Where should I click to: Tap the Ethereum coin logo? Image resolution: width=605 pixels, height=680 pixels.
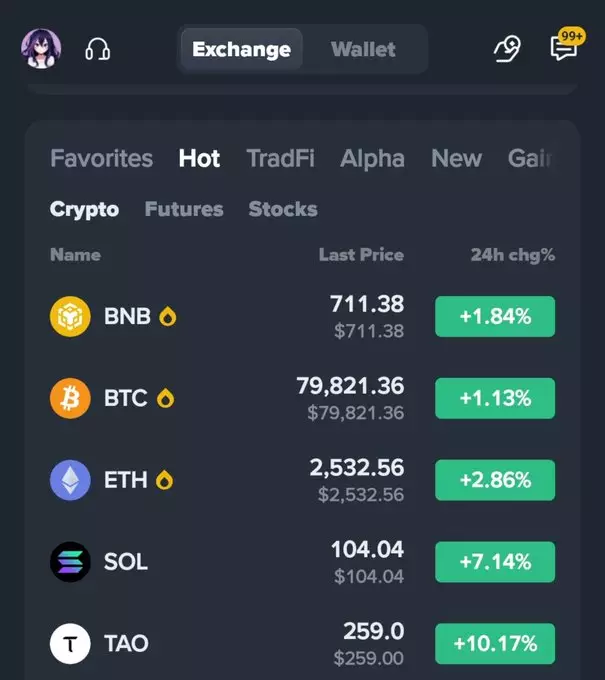[x=70, y=480]
